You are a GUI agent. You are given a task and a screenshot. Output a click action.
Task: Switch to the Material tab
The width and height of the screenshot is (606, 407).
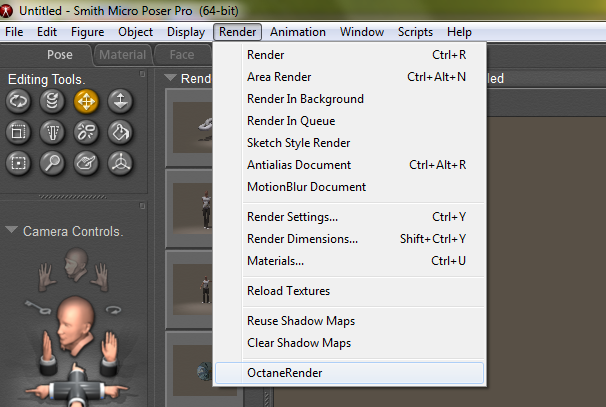123,54
